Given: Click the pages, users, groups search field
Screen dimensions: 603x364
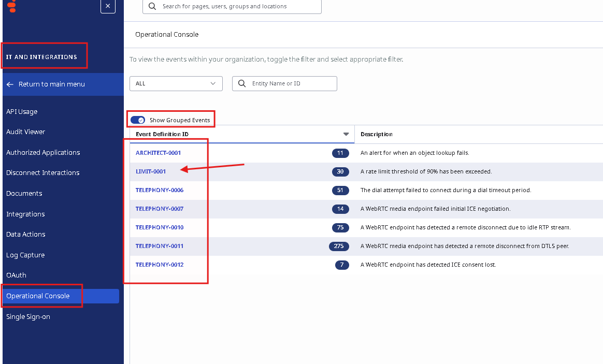Looking at the screenshot, I should tap(238, 6).
